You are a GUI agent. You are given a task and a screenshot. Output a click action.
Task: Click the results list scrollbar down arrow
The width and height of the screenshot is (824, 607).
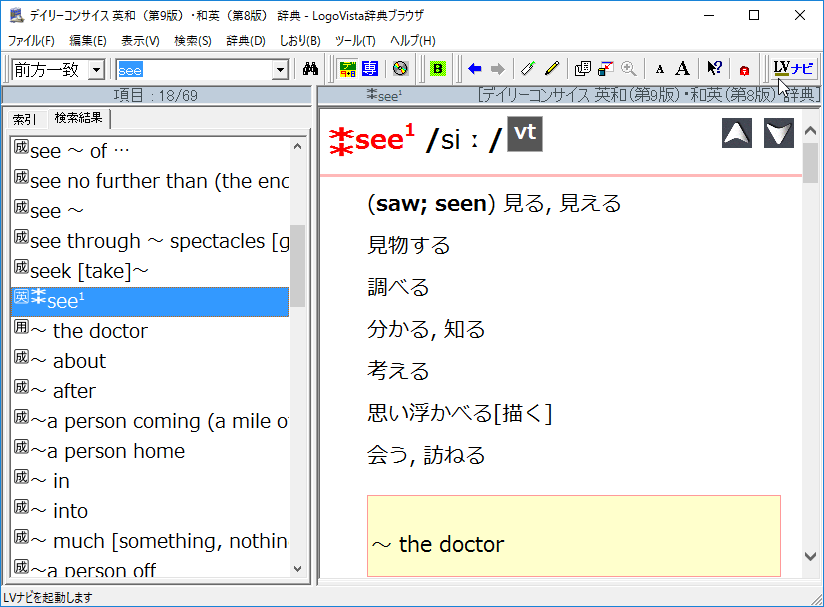point(298,568)
